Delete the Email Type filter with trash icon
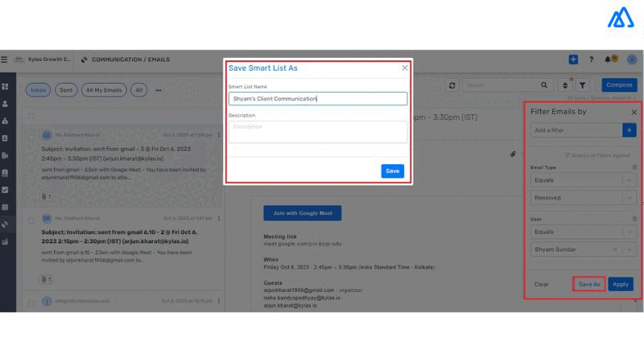The image size is (644, 362). tap(634, 167)
